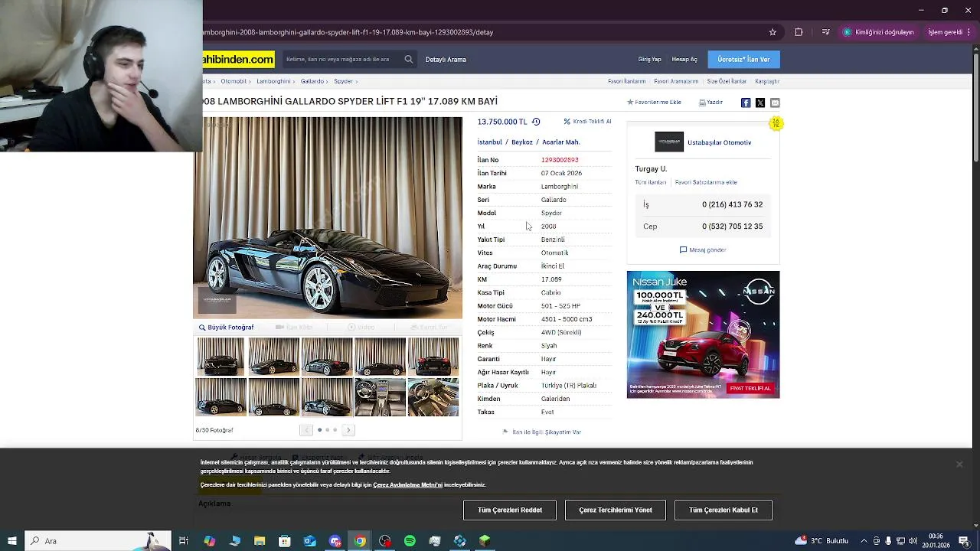Open the yellow store badge
Screen dimensions: 980x551
(x=776, y=123)
